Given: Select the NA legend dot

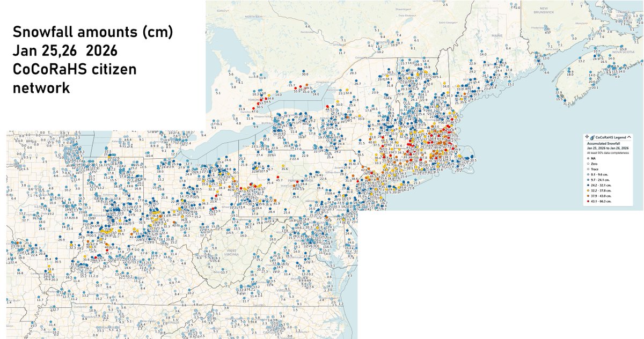Looking at the screenshot, I should coord(588,158).
